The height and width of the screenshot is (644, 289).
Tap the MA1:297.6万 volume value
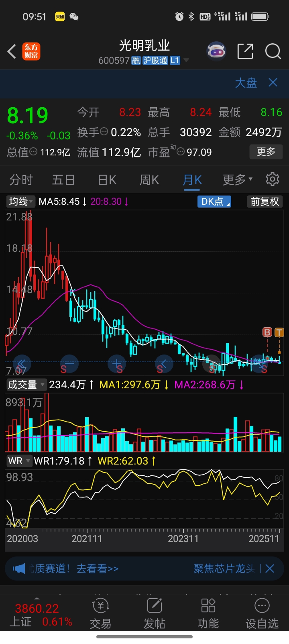click(x=134, y=385)
